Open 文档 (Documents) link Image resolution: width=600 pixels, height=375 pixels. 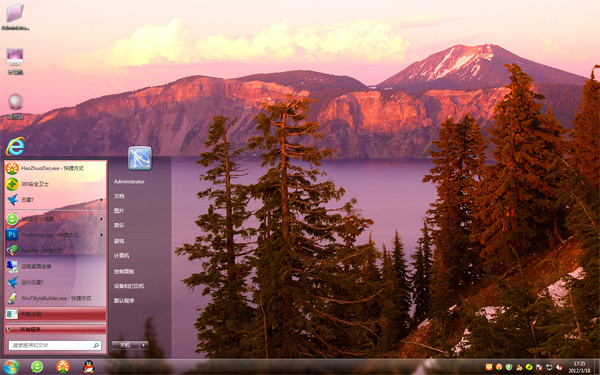[119, 196]
